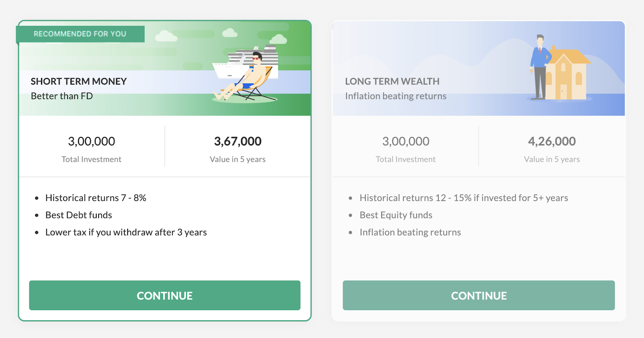Click the Best Debt funds bullet
Image resolution: width=644 pixels, height=338 pixels.
click(x=78, y=215)
